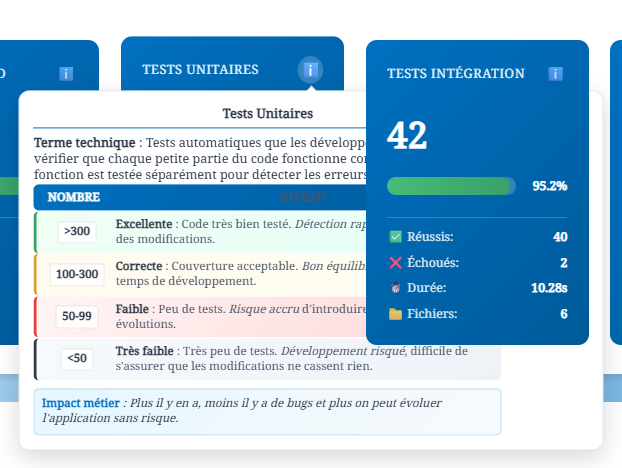Click the 50-99 threshold badge

pyautogui.click(x=77, y=316)
